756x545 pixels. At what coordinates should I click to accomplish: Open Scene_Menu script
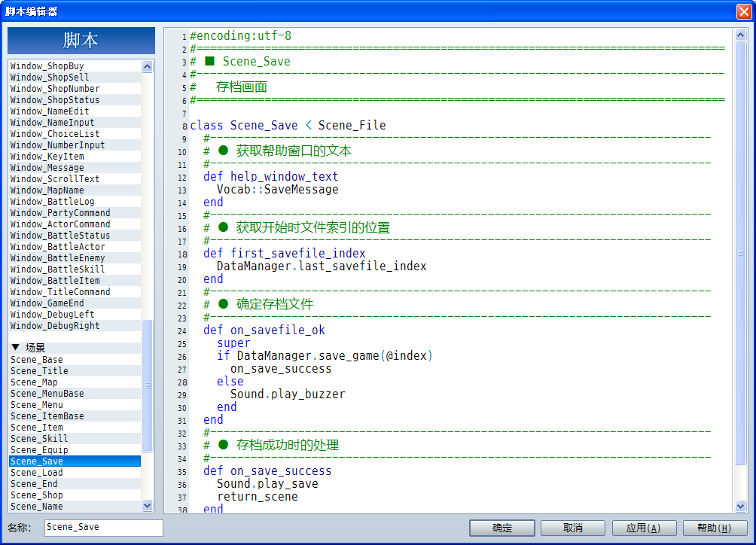pyautogui.click(x=75, y=405)
